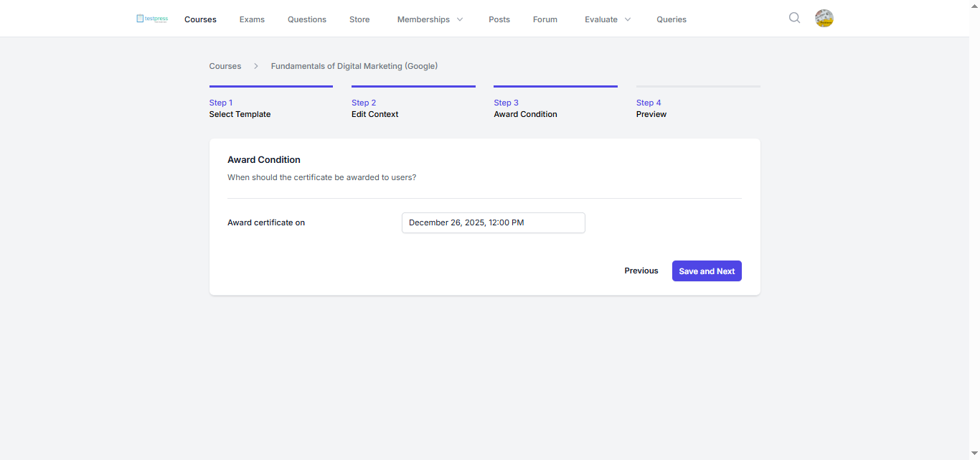Screen dimensions: 980x460
Task: Expand the Evaluate dropdown menu
Action: (608, 19)
